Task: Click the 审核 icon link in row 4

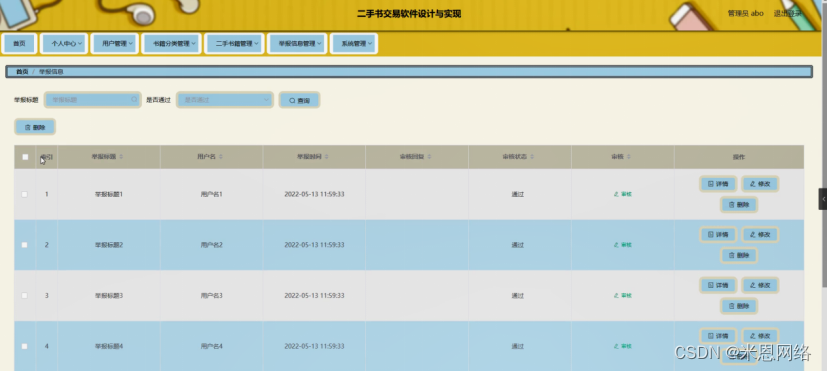Action: 622,346
